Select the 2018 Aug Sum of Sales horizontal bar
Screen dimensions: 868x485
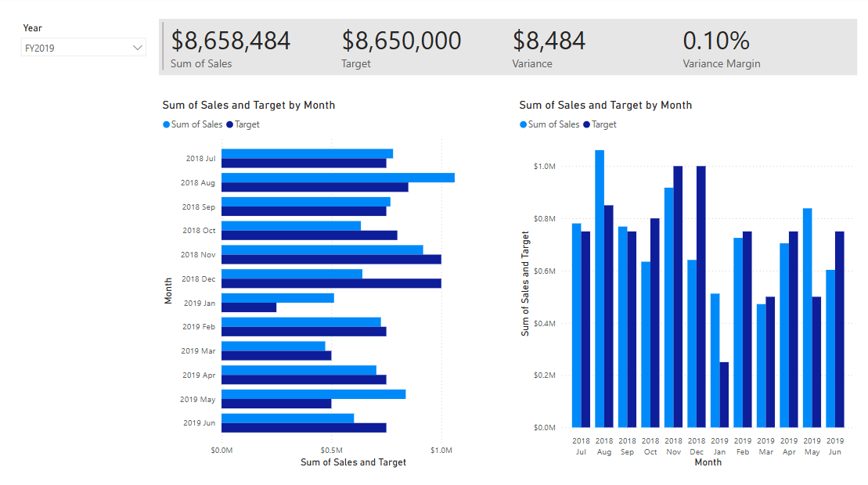coord(337,178)
